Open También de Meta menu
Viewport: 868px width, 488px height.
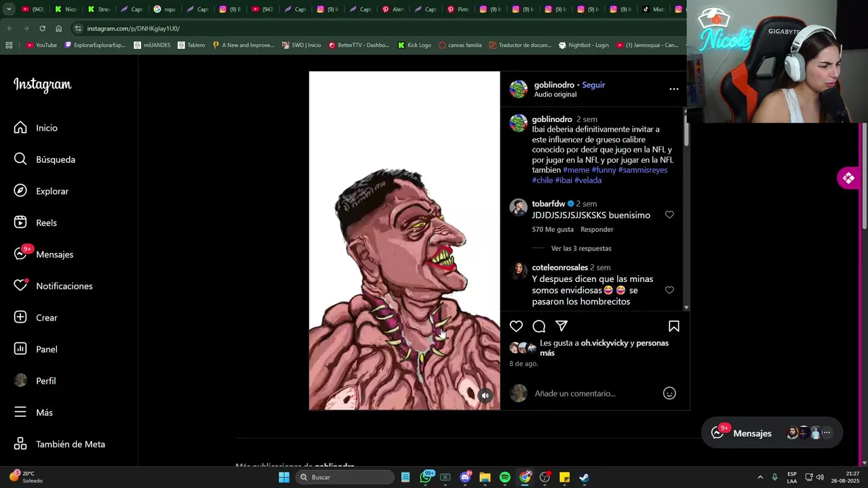tap(60, 444)
